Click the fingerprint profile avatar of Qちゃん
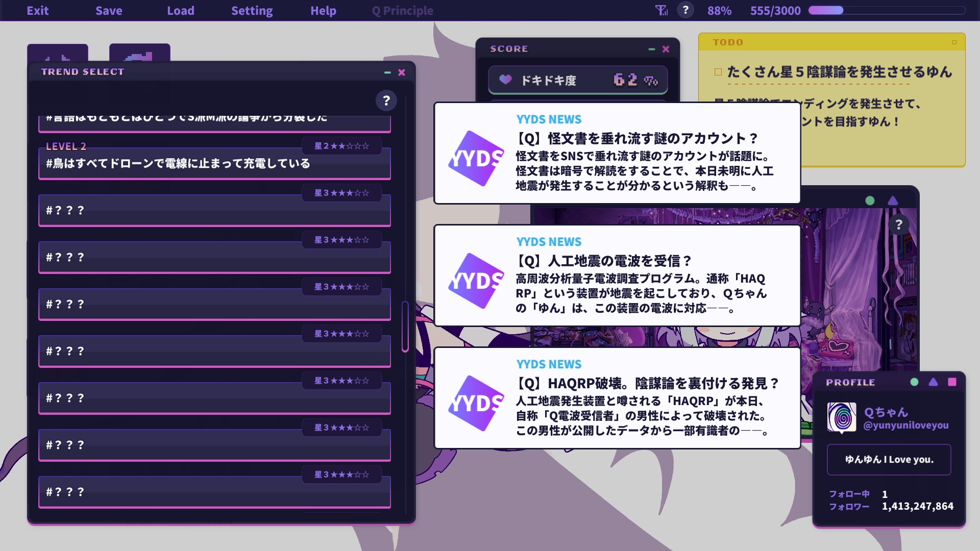980x551 pixels. 842,417
